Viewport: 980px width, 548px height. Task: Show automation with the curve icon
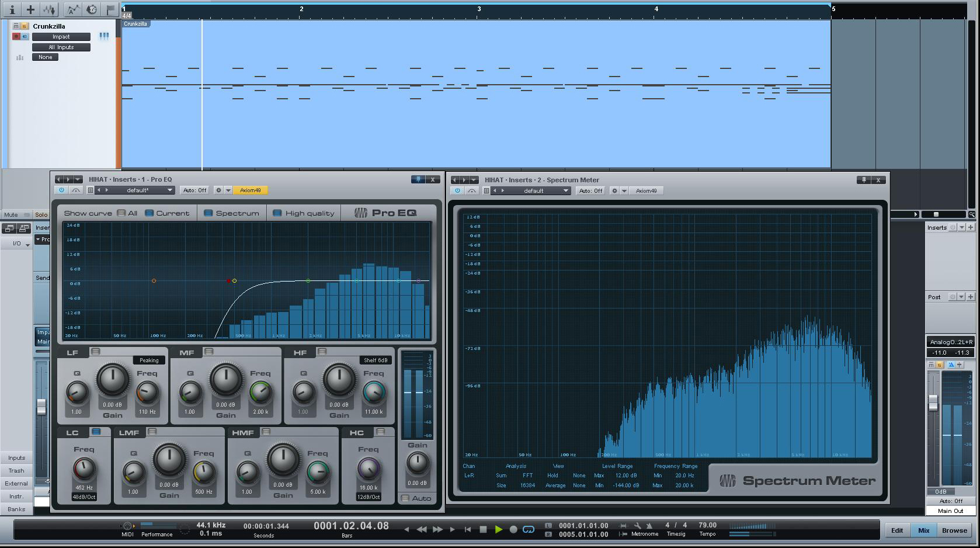[x=72, y=9]
